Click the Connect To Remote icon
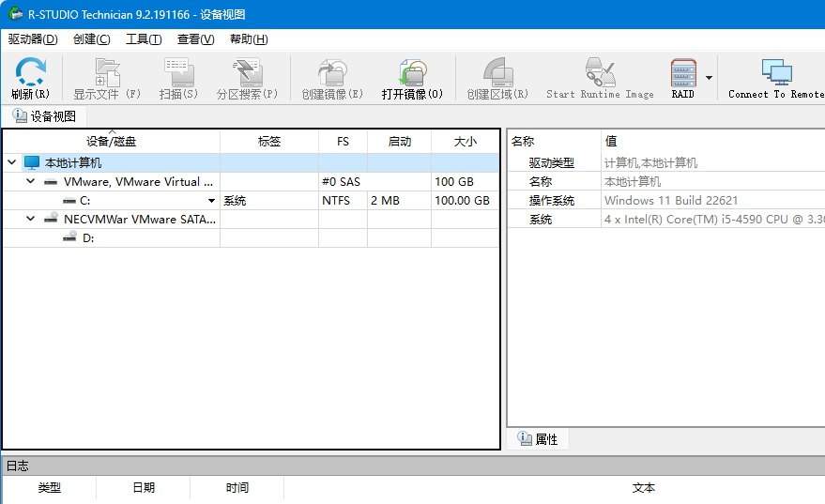This screenshot has width=825, height=504. click(x=776, y=72)
